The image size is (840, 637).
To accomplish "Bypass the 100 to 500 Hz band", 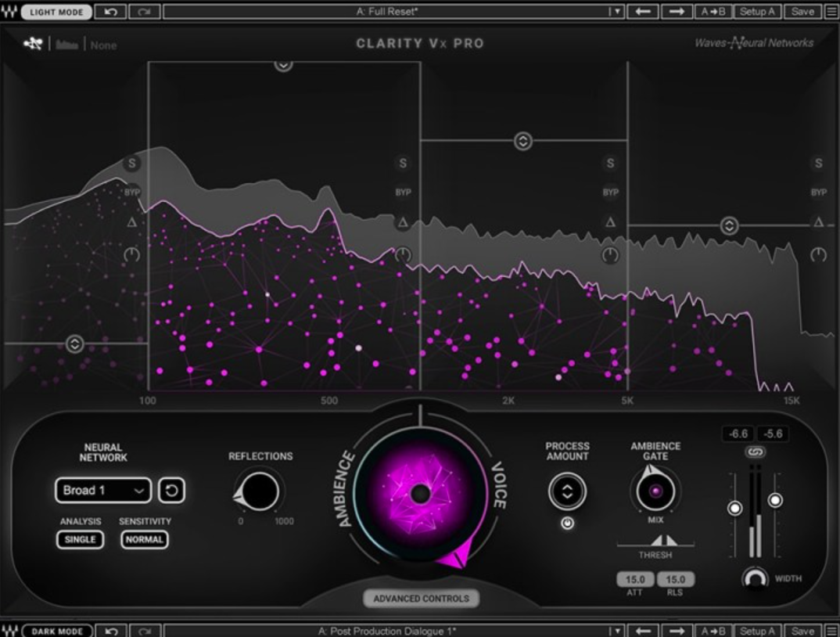I will click(403, 192).
